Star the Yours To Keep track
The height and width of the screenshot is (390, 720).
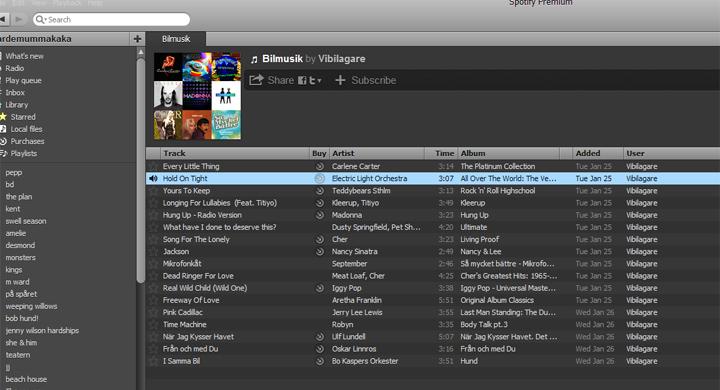coord(153,191)
